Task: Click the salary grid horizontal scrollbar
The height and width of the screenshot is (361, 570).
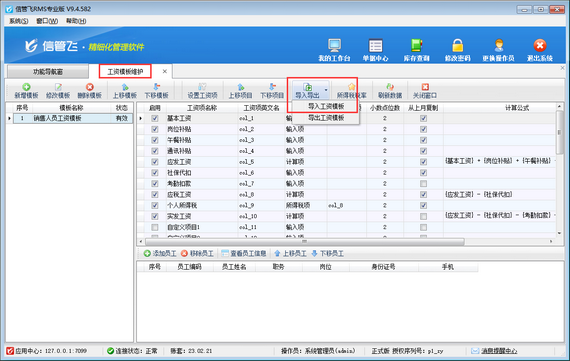Action: [304, 241]
